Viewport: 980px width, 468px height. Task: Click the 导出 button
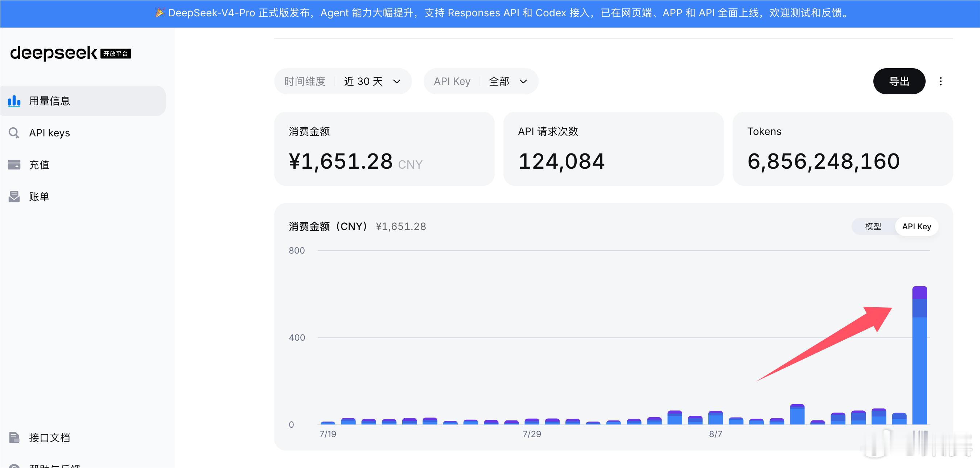pyautogui.click(x=899, y=81)
